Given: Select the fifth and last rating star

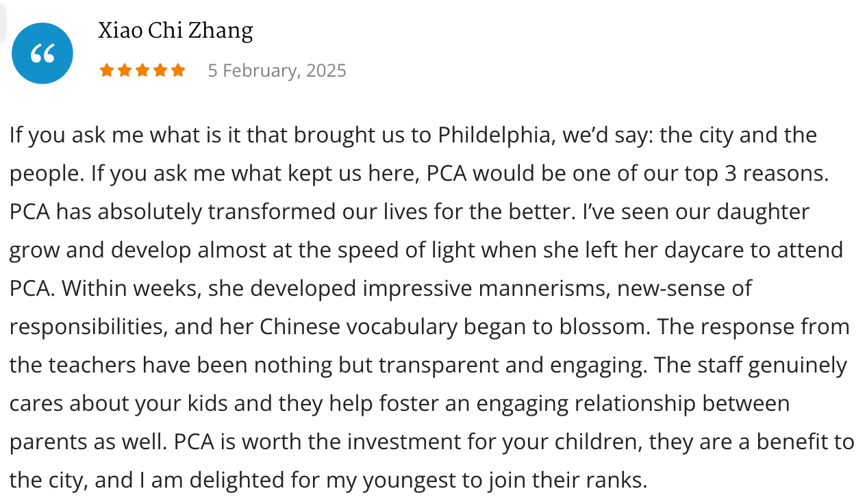Looking at the screenshot, I should pos(178,71).
